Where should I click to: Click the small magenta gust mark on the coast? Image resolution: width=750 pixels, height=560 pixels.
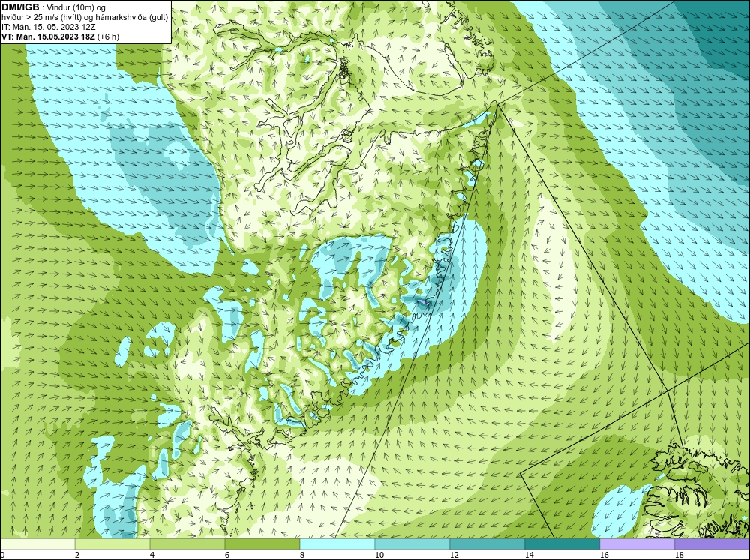(423, 302)
